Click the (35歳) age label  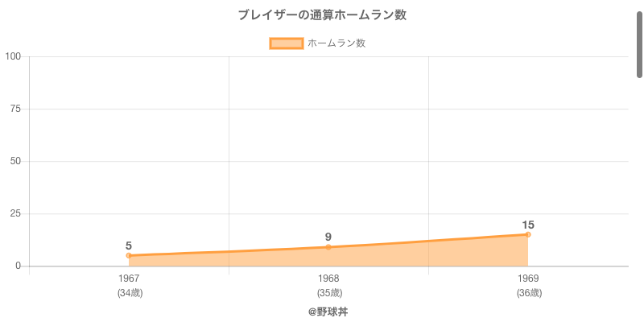pos(328,293)
